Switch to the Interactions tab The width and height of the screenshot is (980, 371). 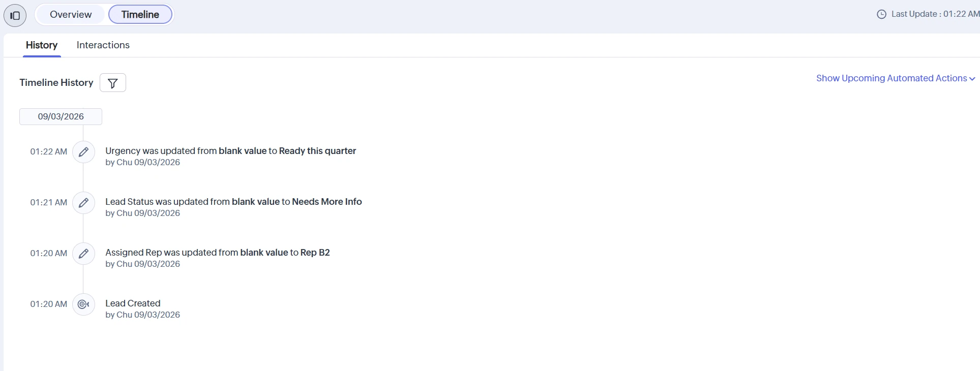[x=103, y=45]
